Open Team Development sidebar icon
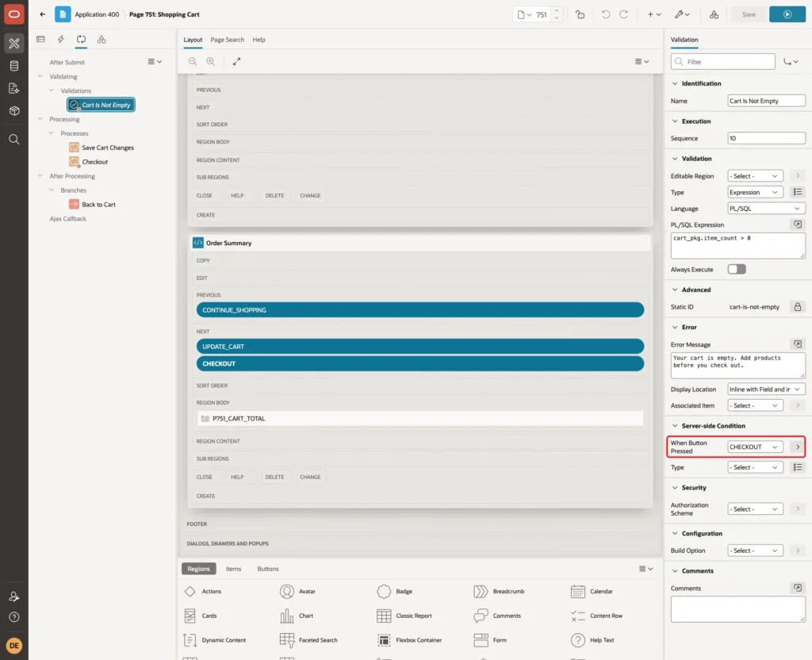The width and height of the screenshot is (812, 660). [14, 89]
